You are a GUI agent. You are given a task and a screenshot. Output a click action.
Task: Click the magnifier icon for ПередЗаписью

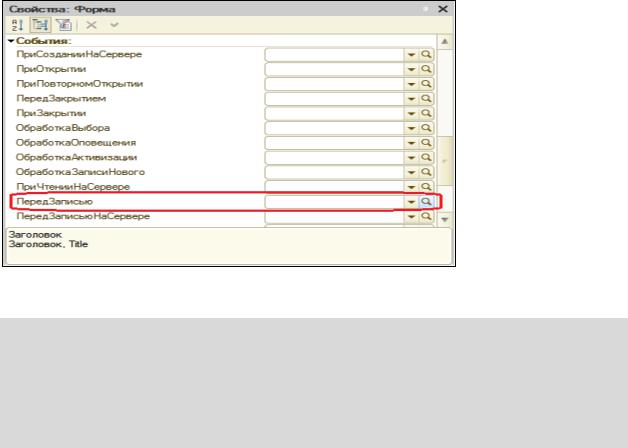(x=426, y=202)
